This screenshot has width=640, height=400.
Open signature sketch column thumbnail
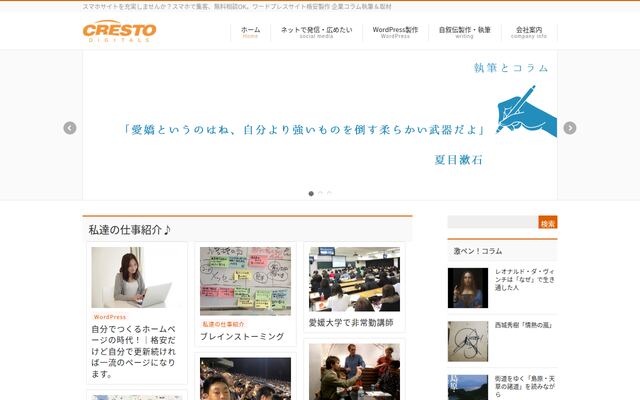(x=468, y=342)
